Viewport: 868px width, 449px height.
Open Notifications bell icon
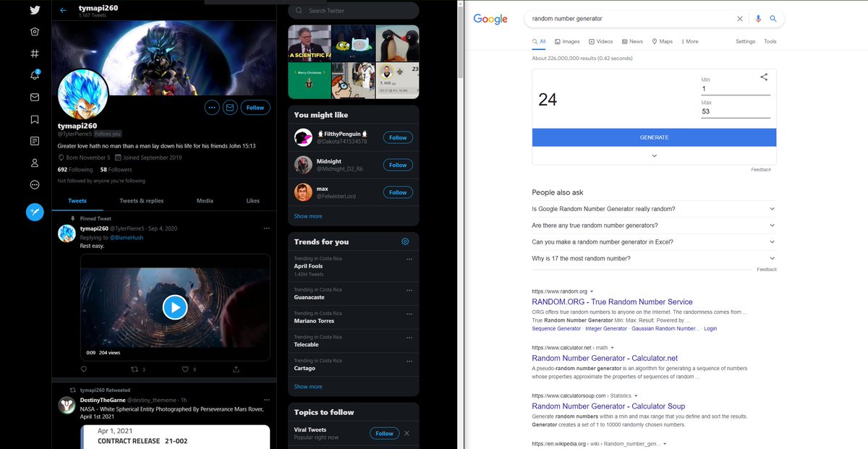click(x=35, y=75)
